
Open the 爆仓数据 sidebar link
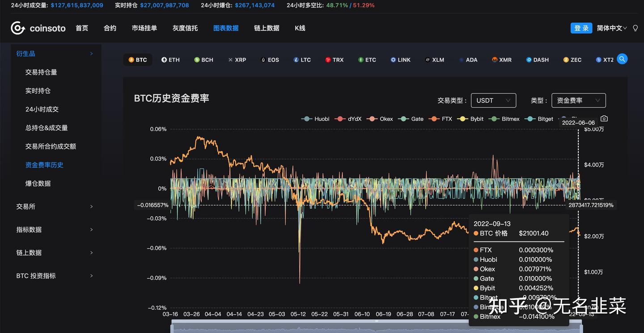38,183
